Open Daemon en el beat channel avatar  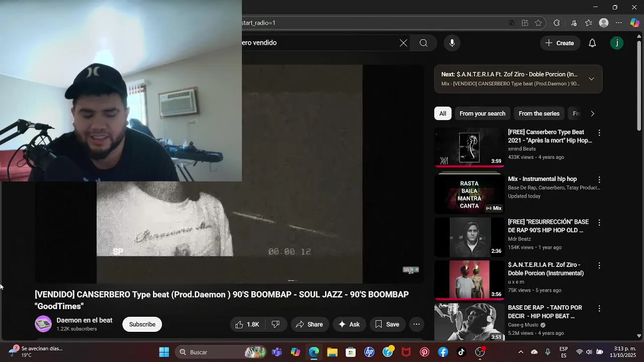coord(43,324)
